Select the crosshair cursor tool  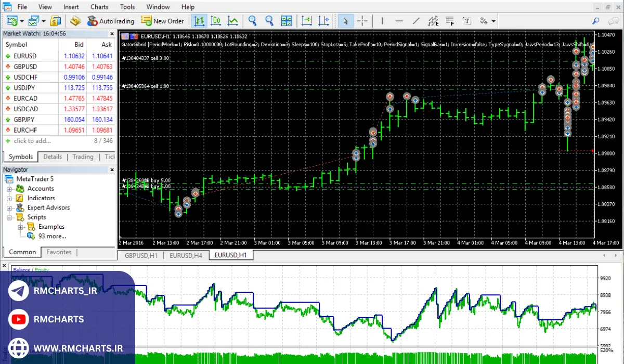tap(362, 21)
